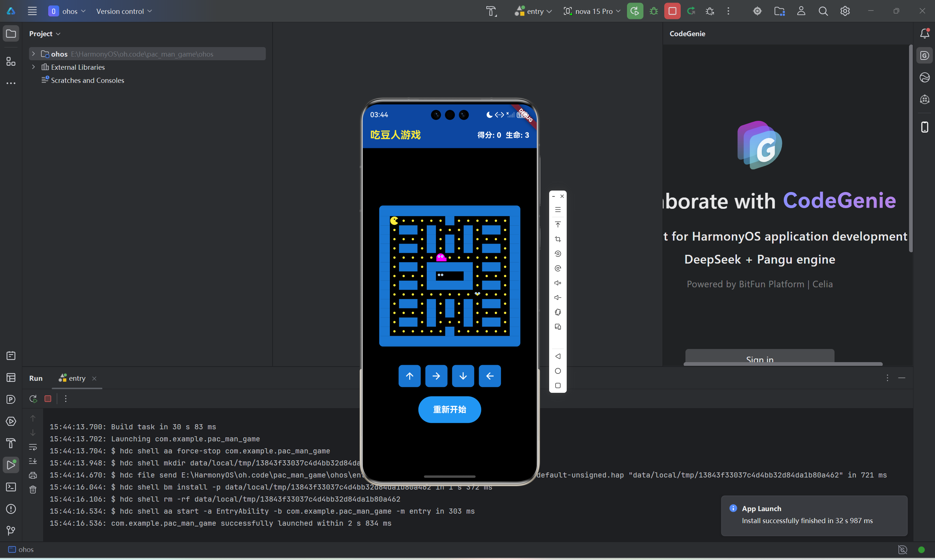Click the Debug bug icon in the top toolbar
The width and height of the screenshot is (935, 560).
[x=654, y=11]
